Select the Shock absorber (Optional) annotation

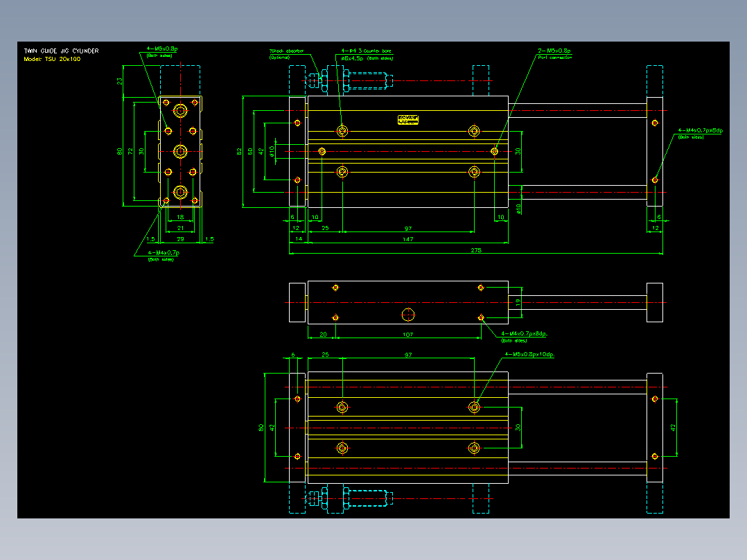click(x=286, y=54)
